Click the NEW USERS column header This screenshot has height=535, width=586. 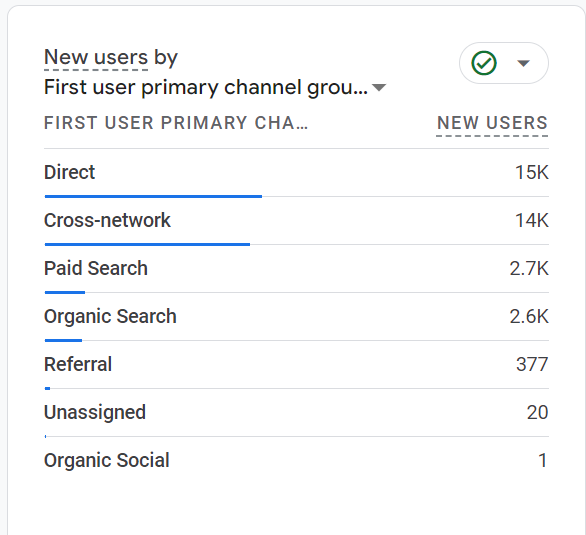(x=492, y=123)
